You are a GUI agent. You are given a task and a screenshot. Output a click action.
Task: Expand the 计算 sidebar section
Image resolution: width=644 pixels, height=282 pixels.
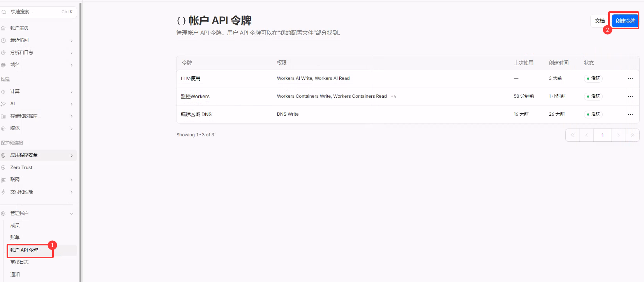click(x=72, y=92)
